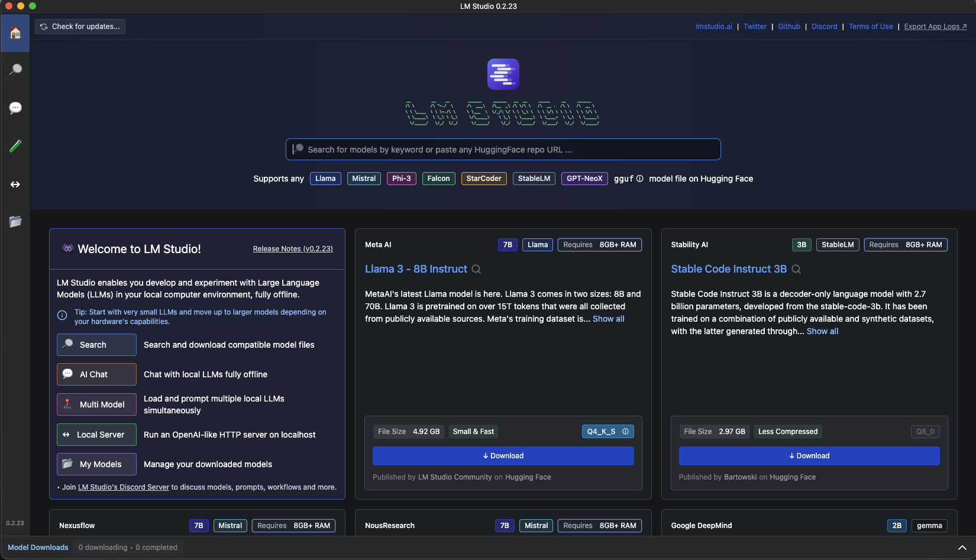Click the Search button in Welcome panel
The width and height of the screenshot is (976, 560).
click(x=96, y=345)
